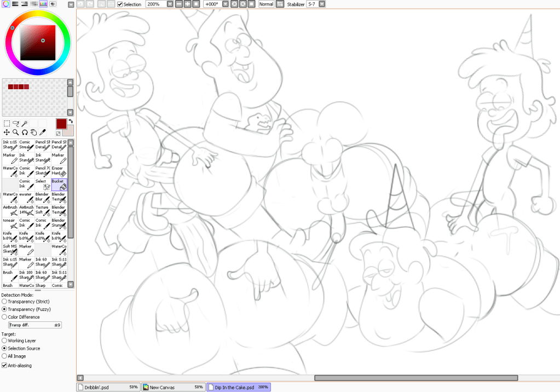The width and height of the screenshot is (560, 392).
Task: Enable Transparency (Strict) detection mode
Action: coord(4,302)
